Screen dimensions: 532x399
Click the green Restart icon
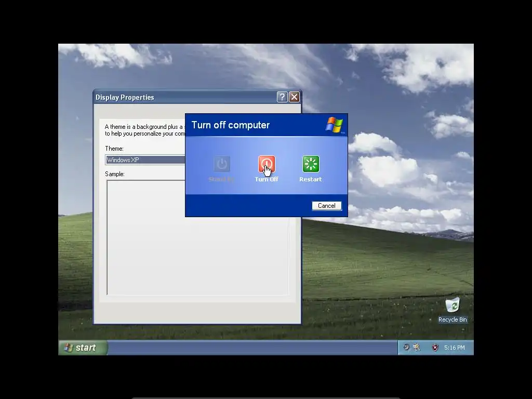coord(311,164)
